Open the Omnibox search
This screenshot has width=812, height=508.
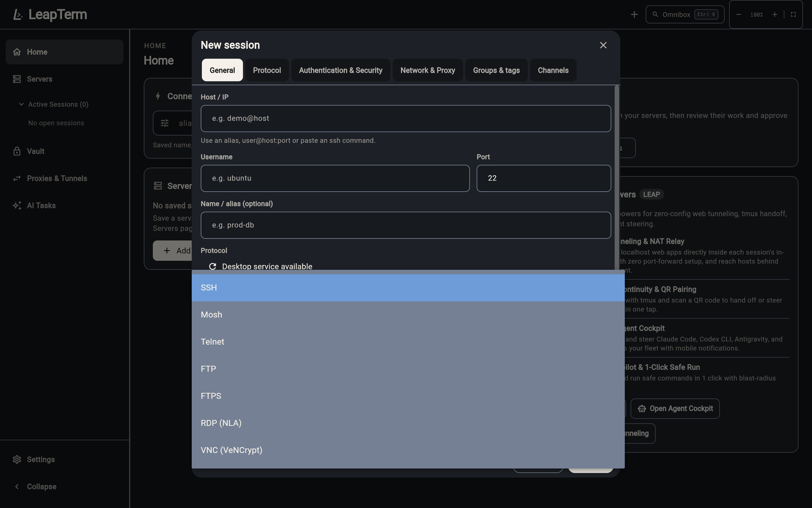click(x=685, y=14)
